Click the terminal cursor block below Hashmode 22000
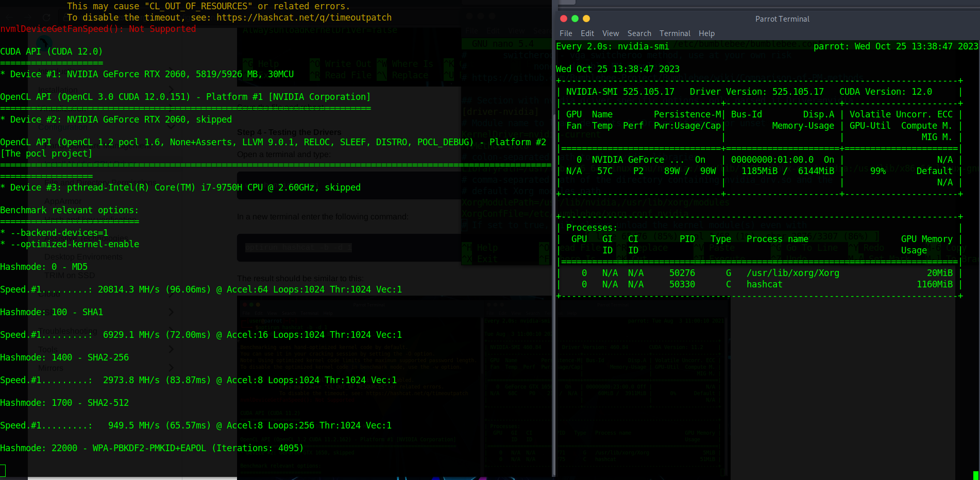This screenshot has width=980, height=480. click(x=3, y=470)
